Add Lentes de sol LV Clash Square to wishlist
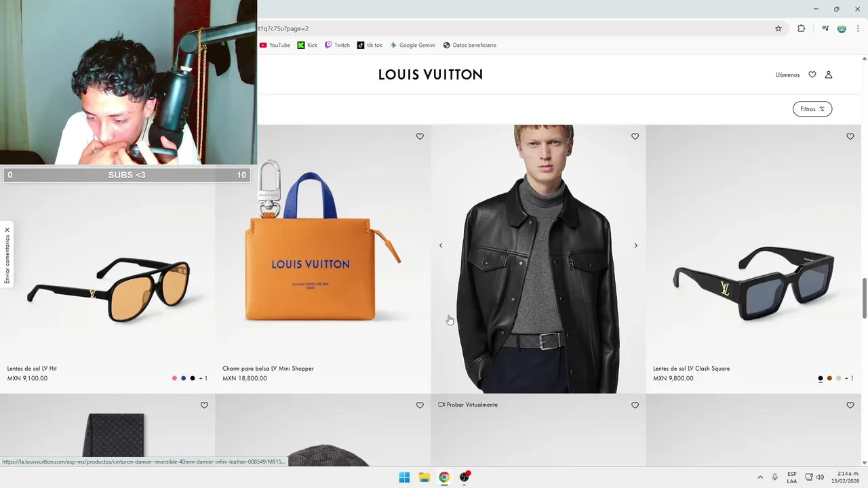 pyautogui.click(x=850, y=136)
